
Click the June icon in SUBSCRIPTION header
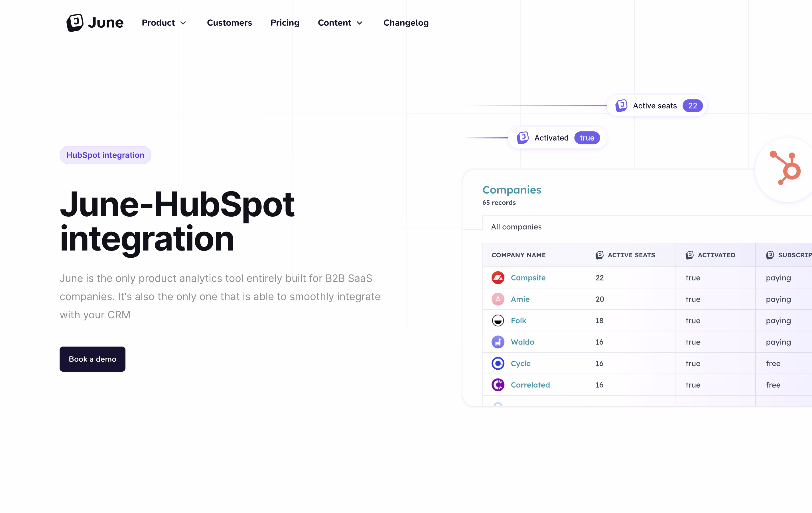770,255
